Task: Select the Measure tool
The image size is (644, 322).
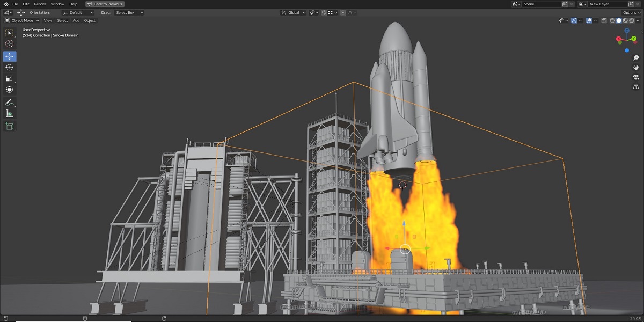Action: (11, 113)
